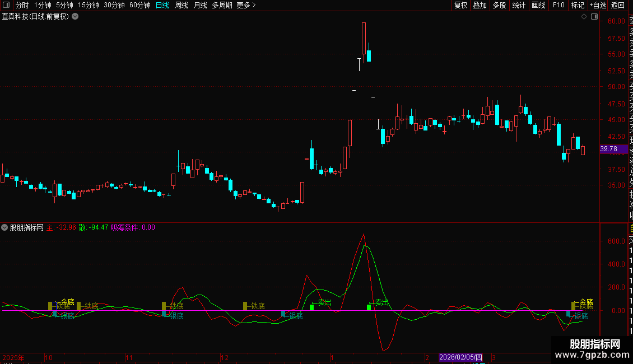Viewport: 633px width, 364px height.
Task: Click 直真科技(日线.前复权) chart title
Action: tap(35, 17)
